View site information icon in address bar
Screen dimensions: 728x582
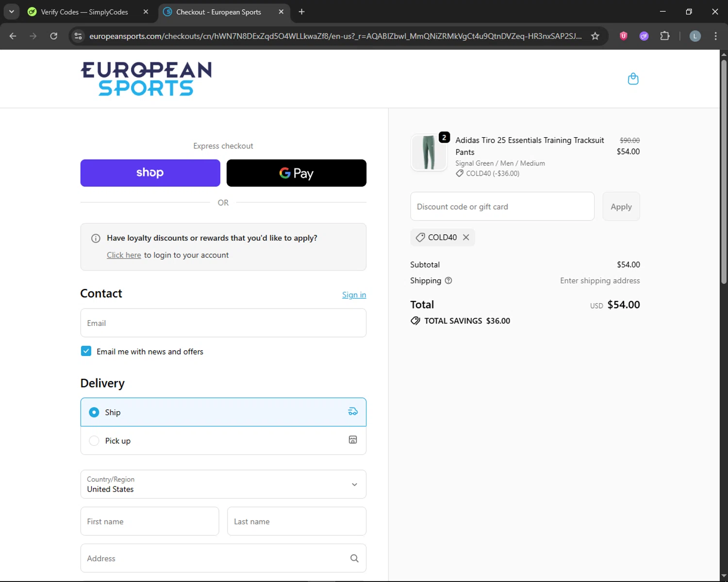78,36
